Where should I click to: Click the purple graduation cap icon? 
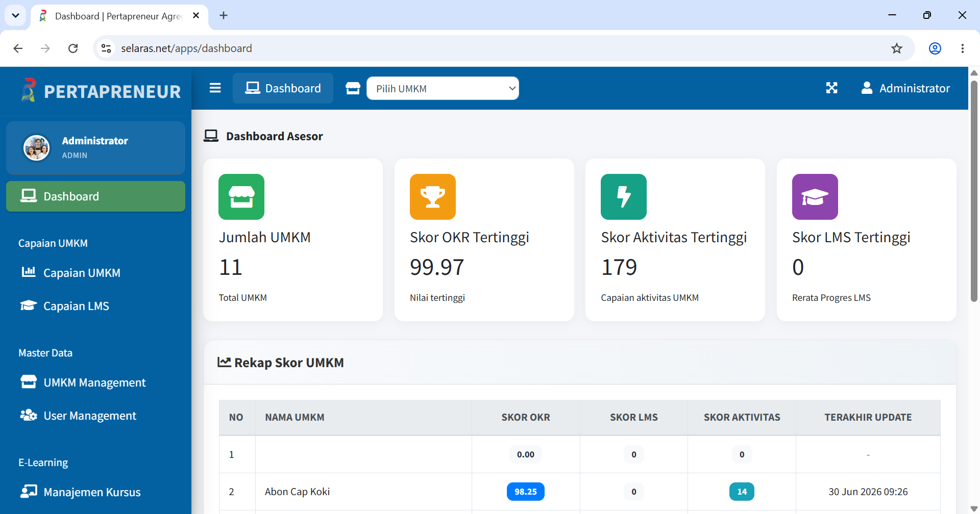click(x=815, y=197)
